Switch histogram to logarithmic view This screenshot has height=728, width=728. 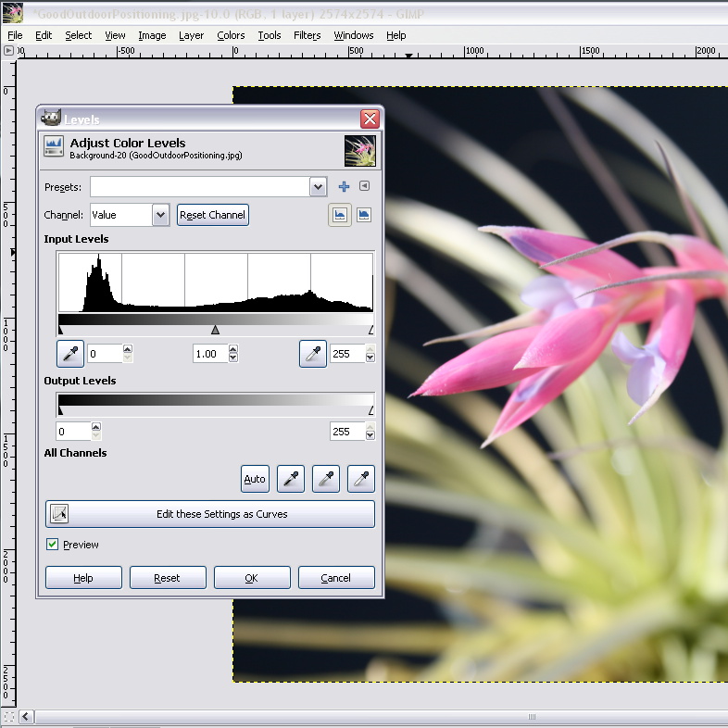(x=364, y=215)
